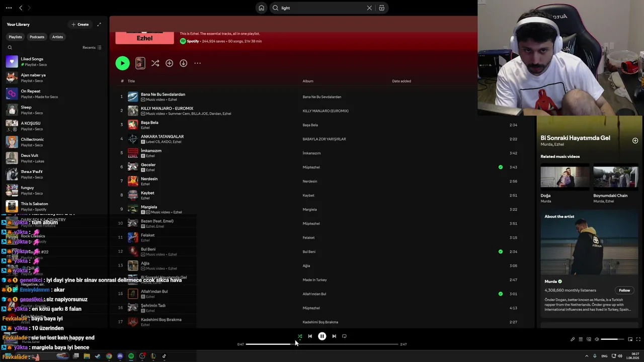This screenshot has height=362, width=644.
Task: Open the Recents sort dropdown
Action: coord(92,48)
